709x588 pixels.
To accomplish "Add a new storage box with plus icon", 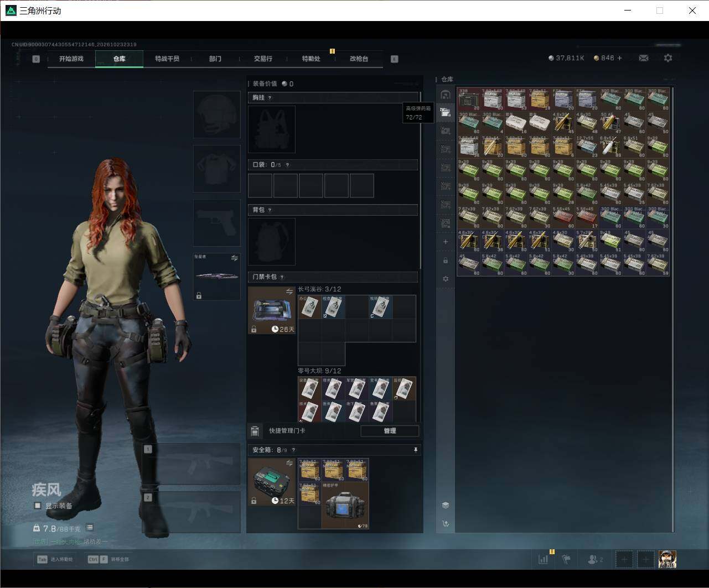I will pyautogui.click(x=446, y=242).
